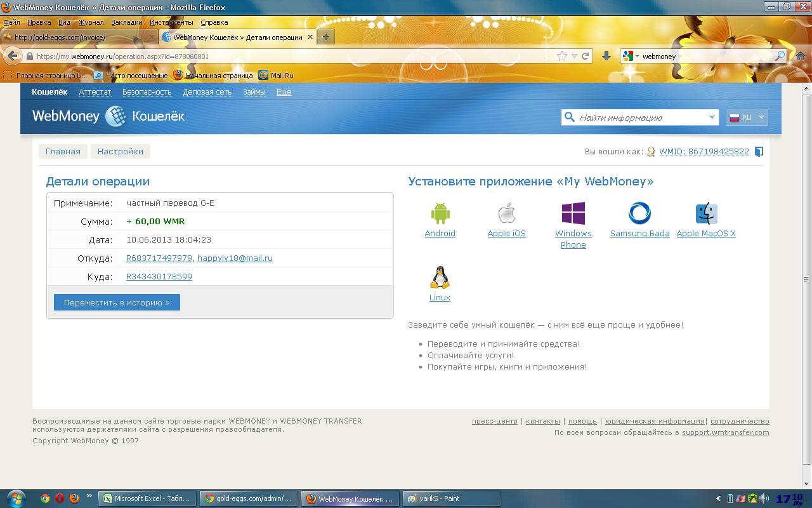
Task: Click into the Найти информацию search field
Action: [639, 117]
